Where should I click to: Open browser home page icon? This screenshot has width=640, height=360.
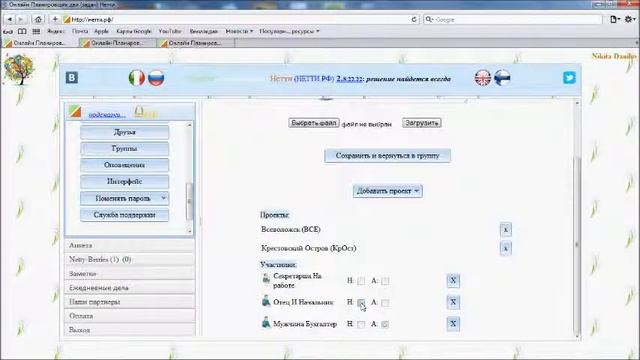38,19
